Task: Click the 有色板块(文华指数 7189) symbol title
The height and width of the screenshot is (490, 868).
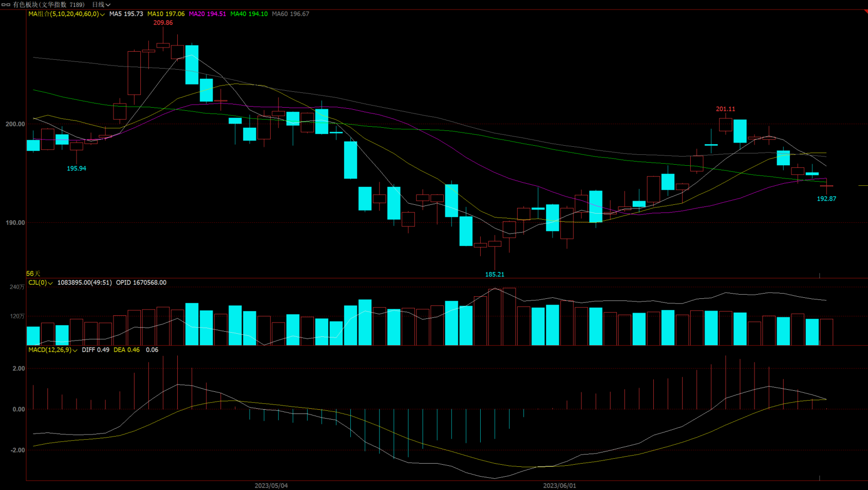Action: click(49, 5)
